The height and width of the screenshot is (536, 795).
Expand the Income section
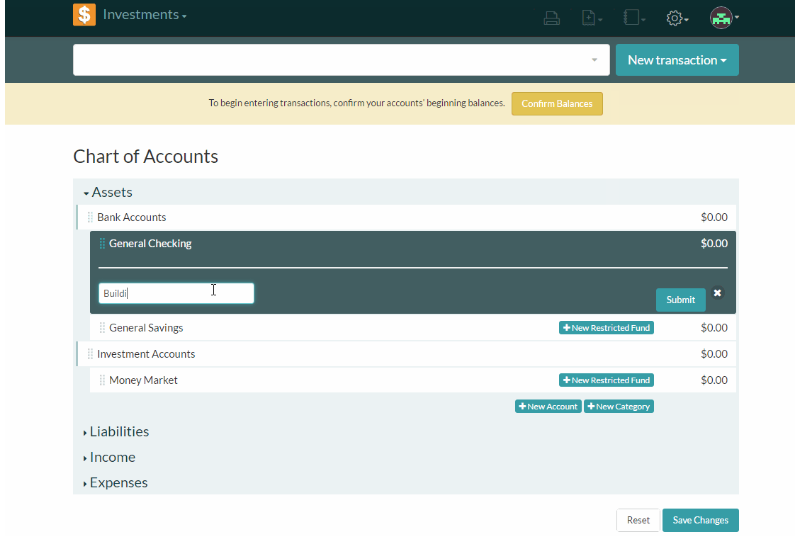(110, 457)
